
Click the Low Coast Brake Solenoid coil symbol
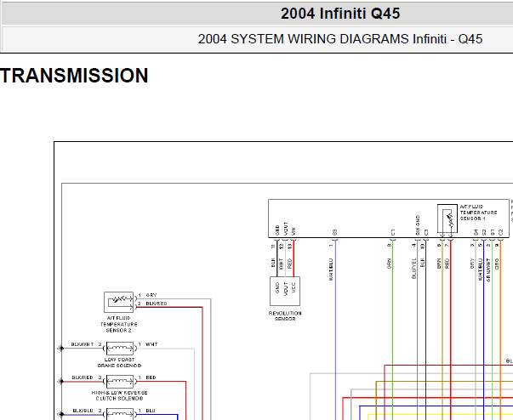[120, 348]
